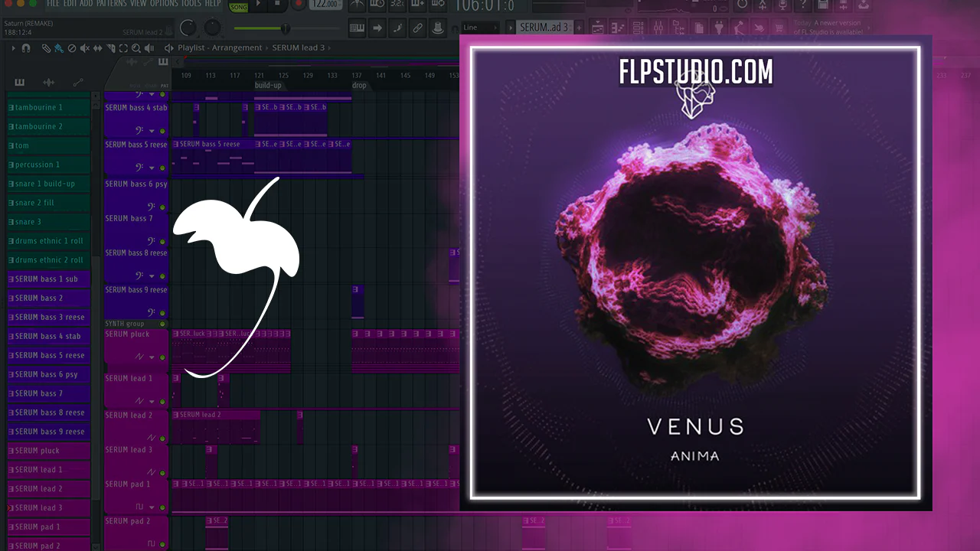This screenshot has height=551, width=980.
Task: Select the Playback speaker tool
Action: coord(149,47)
